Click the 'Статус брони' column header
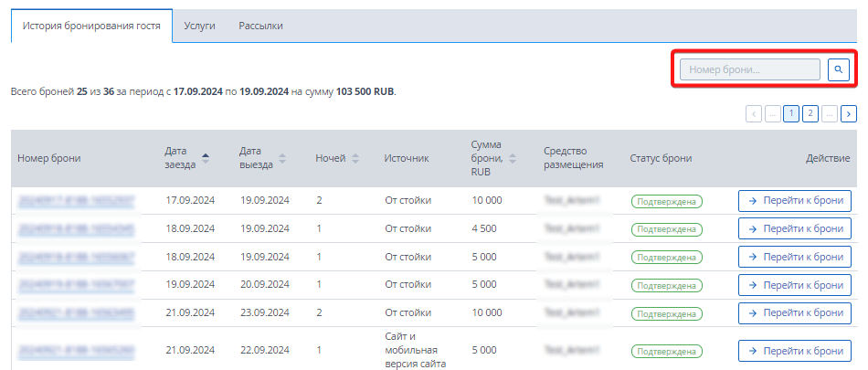The width and height of the screenshot is (868, 370). [x=661, y=158]
